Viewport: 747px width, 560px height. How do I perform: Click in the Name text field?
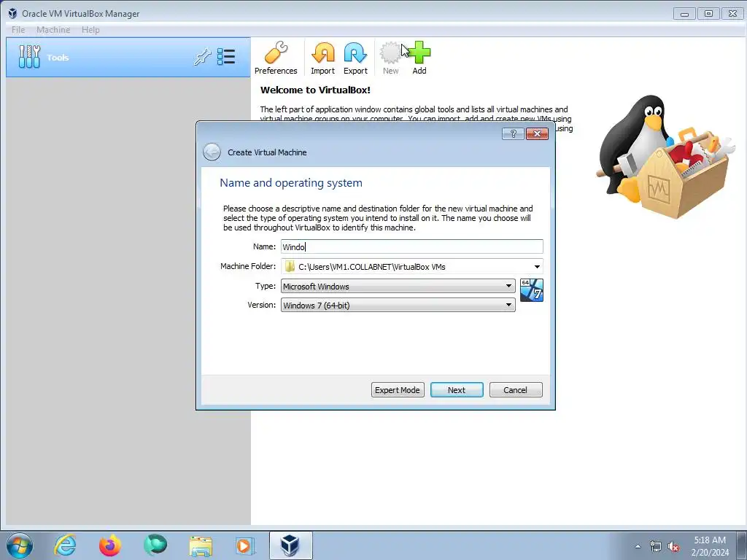tap(411, 246)
